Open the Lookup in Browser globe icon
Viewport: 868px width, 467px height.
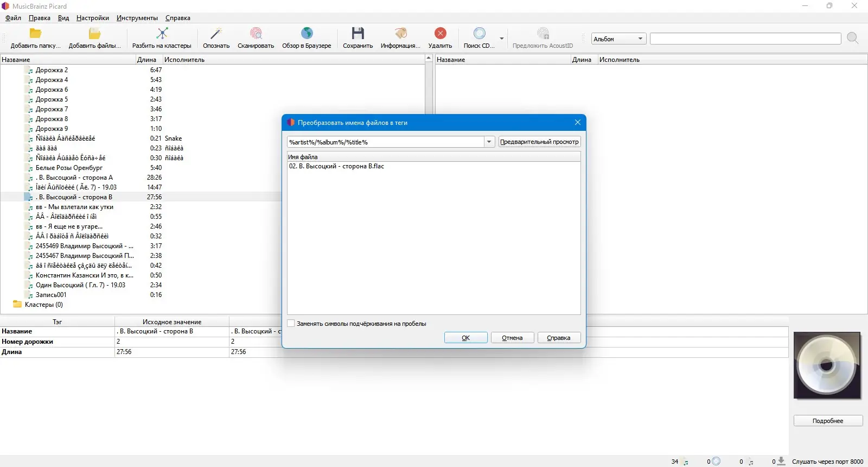pyautogui.click(x=307, y=34)
